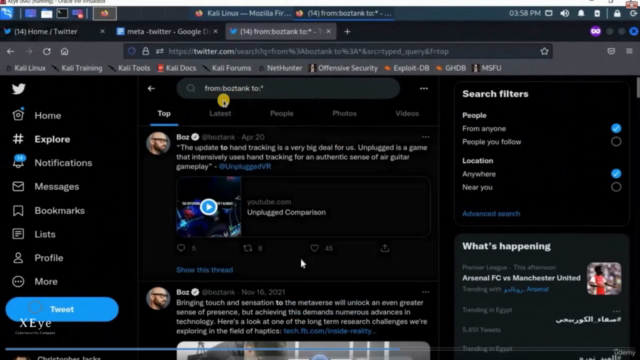Switch to the Latest results tab
This screenshot has height=360, width=640.
[220, 113]
